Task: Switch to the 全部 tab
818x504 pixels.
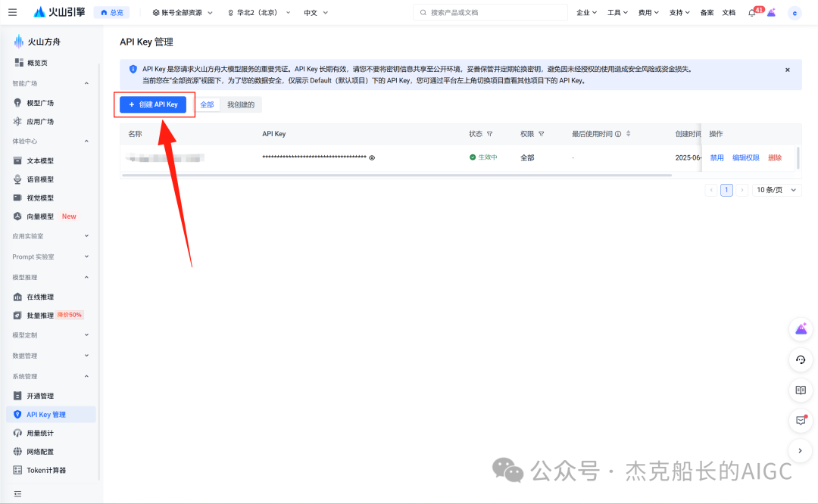Action: (x=207, y=104)
